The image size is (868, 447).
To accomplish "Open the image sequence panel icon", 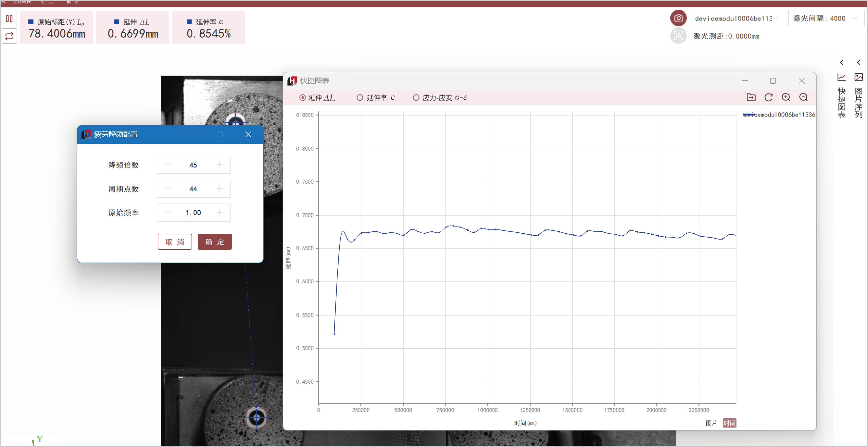I will (859, 77).
